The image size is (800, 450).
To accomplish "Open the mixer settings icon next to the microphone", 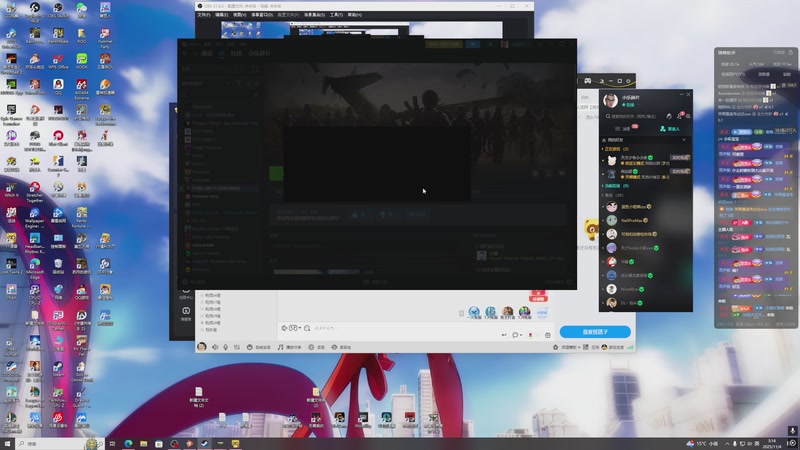I will tap(236, 347).
